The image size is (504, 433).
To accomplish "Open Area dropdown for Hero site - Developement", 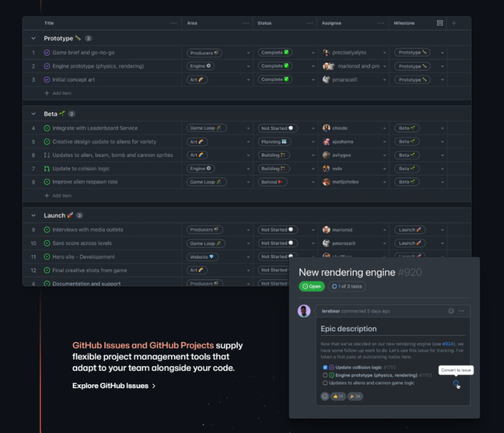I will [x=248, y=257].
